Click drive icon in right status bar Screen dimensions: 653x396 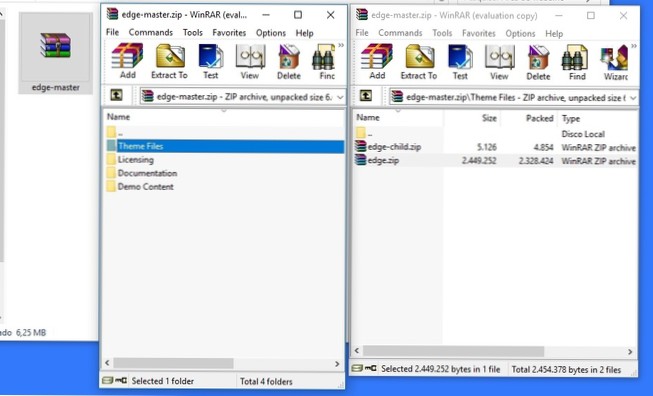pos(357,369)
